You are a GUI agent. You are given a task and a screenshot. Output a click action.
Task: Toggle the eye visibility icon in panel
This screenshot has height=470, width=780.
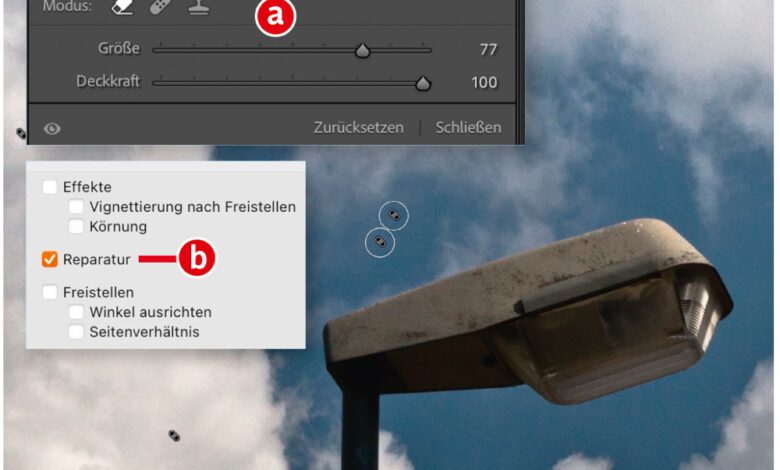tap(52, 128)
